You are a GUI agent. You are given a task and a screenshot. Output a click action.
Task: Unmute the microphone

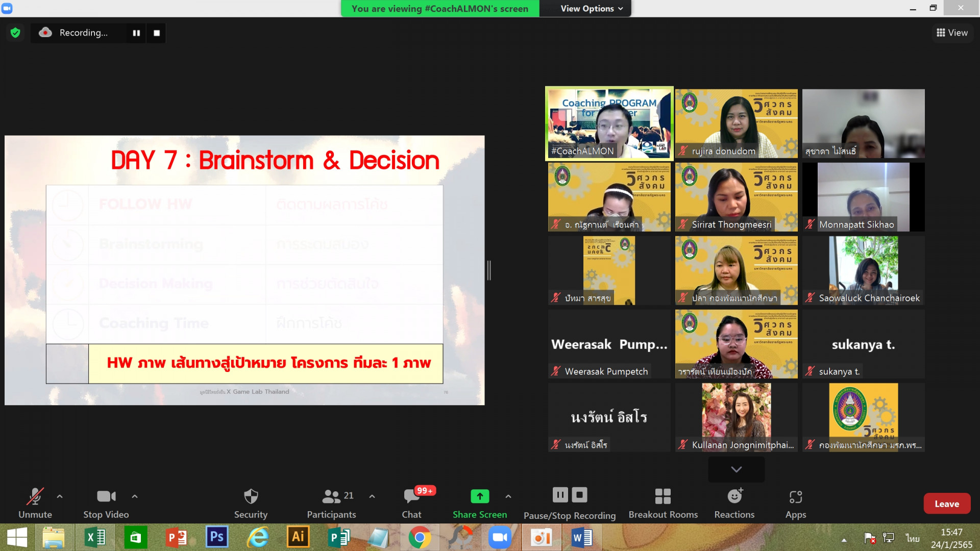[x=35, y=496]
